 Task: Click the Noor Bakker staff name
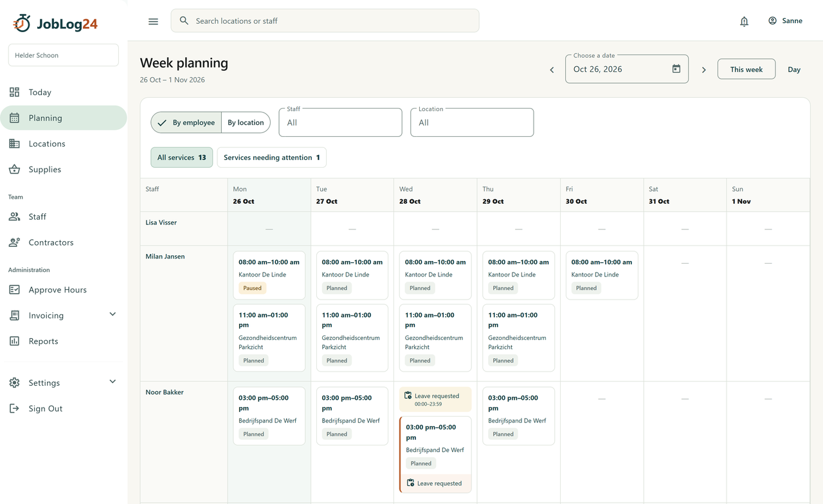165,392
